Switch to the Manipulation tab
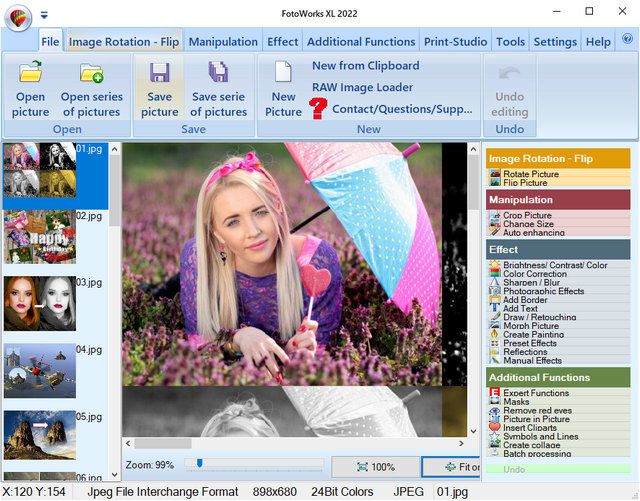Image resolution: width=640 pixels, height=501 pixels. pyautogui.click(x=223, y=42)
